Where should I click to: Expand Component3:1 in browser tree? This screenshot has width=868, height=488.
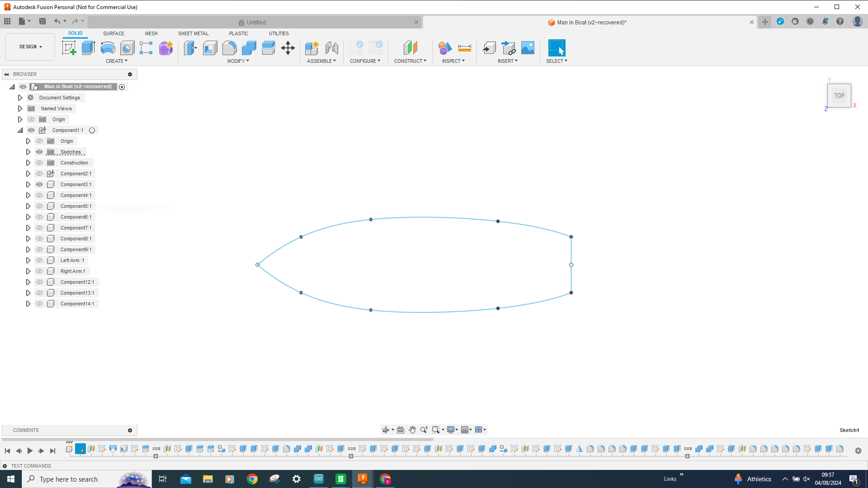pyautogui.click(x=28, y=184)
